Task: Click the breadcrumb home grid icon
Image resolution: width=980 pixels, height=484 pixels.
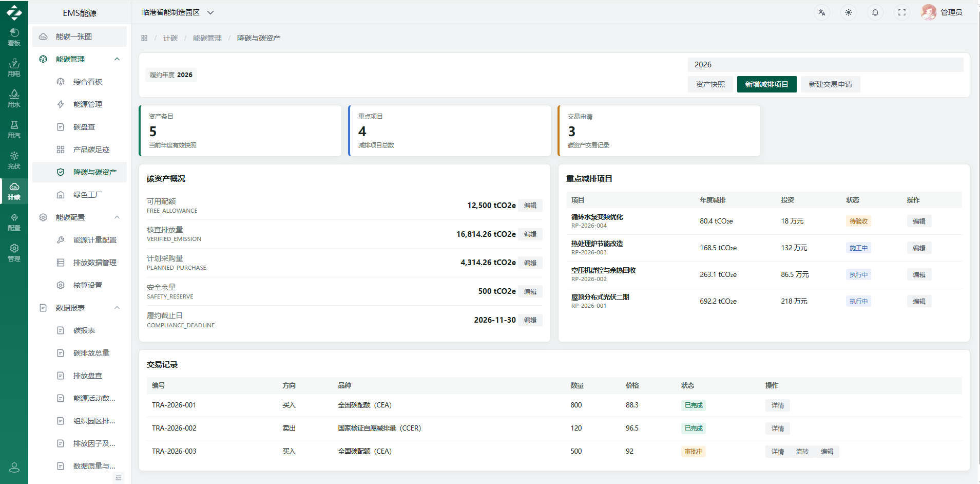Action: click(144, 38)
